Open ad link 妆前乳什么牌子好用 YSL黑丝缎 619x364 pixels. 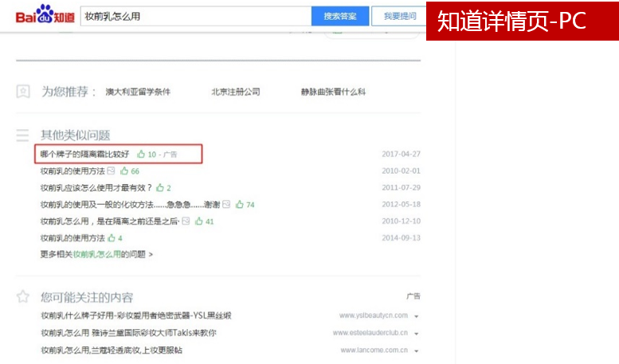(x=136, y=315)
